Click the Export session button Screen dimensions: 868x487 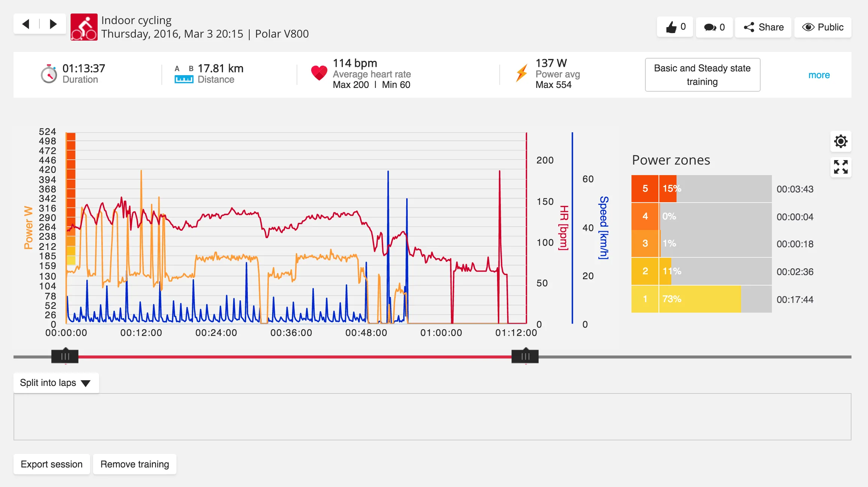(51, 464)
